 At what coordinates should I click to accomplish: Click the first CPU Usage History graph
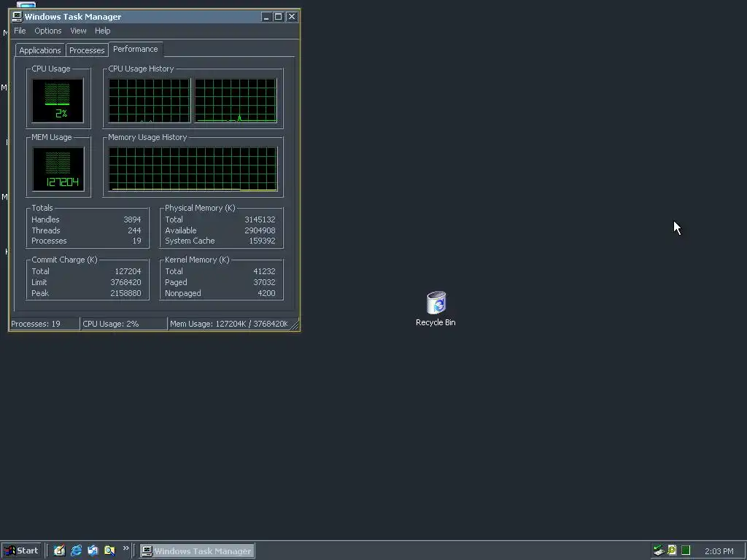149,101
